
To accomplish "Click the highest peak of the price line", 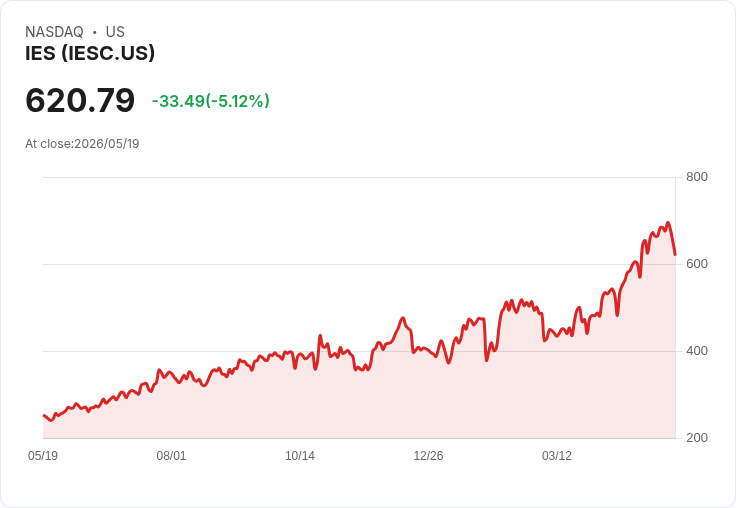I will [668, 223].
